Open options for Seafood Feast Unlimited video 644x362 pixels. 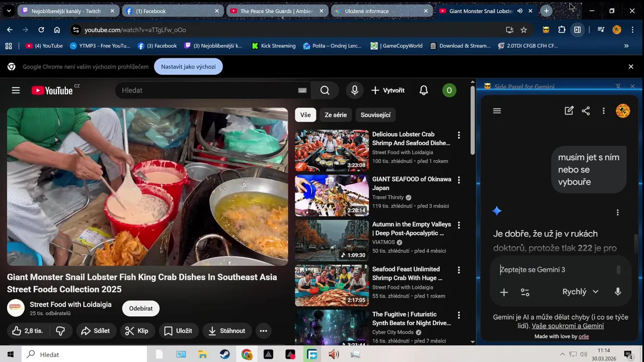click(458, 270)
